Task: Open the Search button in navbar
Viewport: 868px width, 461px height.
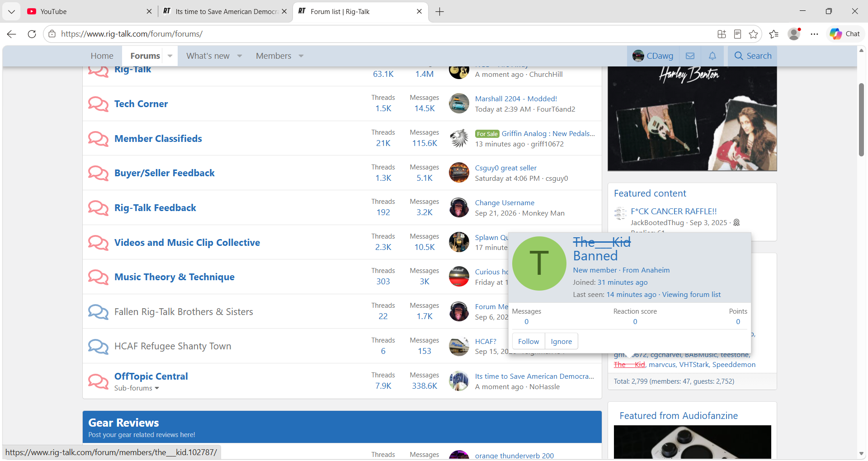Action: [x=753, y=56]
